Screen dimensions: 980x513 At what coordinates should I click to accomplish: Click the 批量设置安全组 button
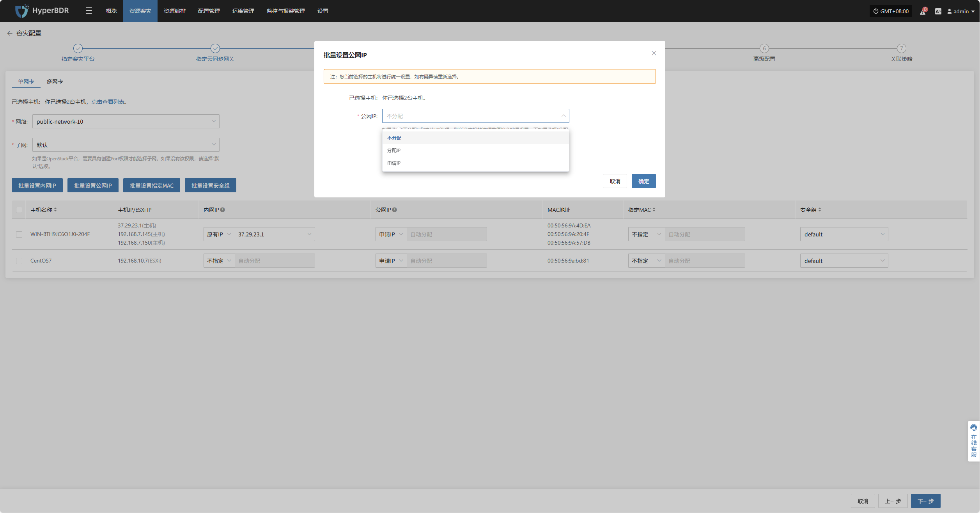coord(211,185)
